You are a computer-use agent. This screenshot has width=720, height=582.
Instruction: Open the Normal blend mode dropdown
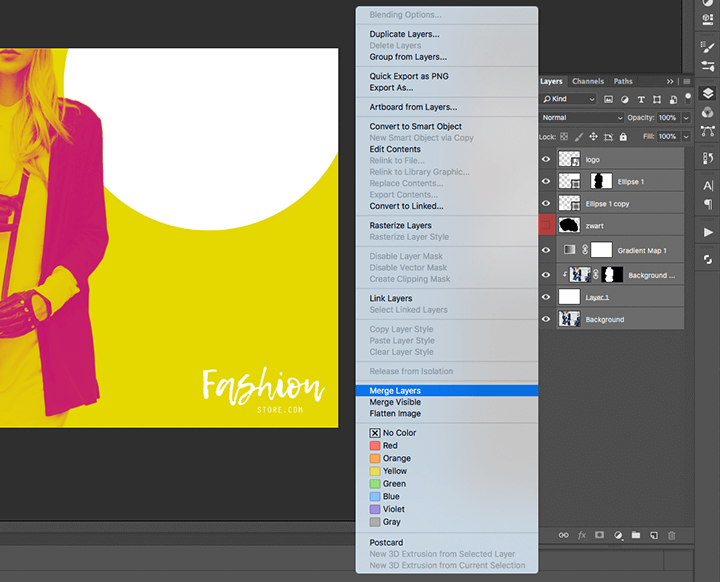pyautogui.click(x=582, y=118)
